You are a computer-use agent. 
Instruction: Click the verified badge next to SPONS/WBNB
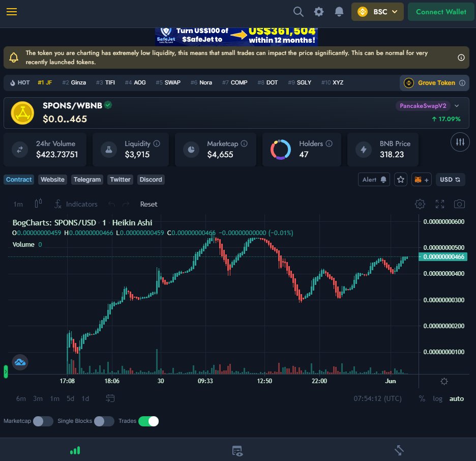(108, 105)
